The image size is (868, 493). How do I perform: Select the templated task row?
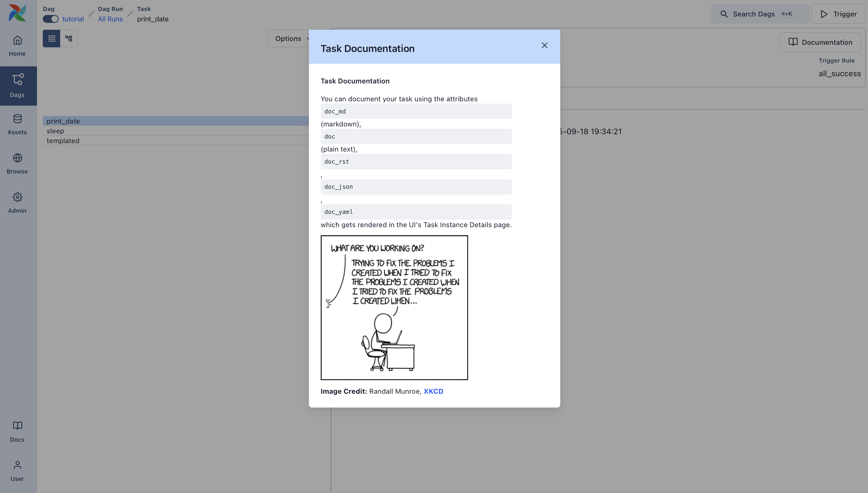click(63, 141)
